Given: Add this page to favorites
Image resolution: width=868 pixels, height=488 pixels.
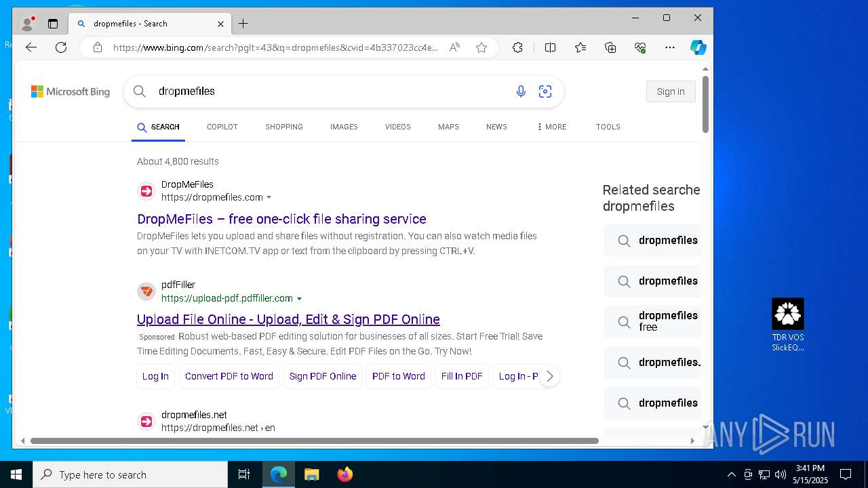Looking at the screenshot, I should [x=481, y=47].
